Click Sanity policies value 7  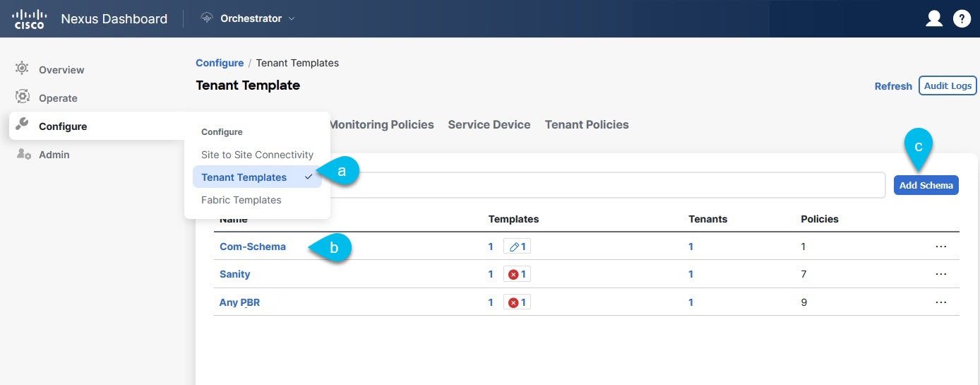point(803,274)
